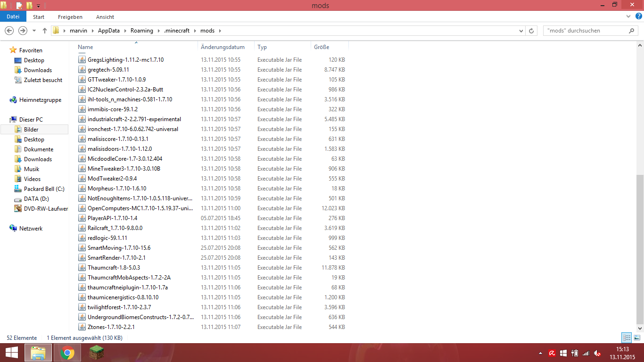Click the Windows Start button
Screen dimensions: 644x362
(12, 353)
